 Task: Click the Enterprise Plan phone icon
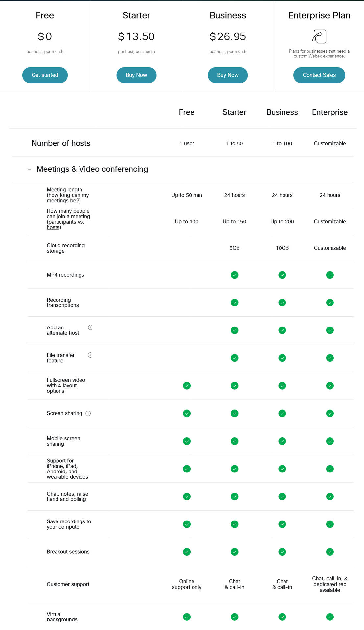319,36
